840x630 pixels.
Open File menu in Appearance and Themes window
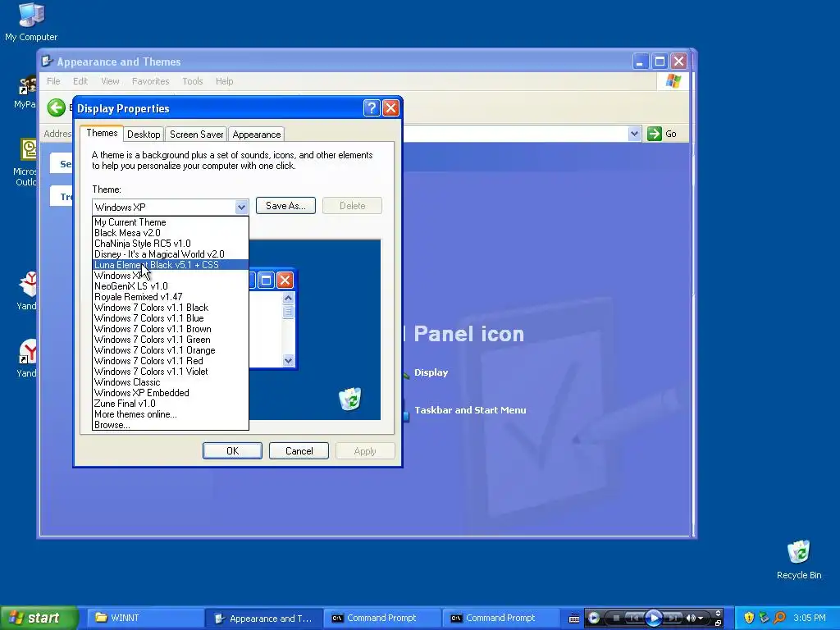(53, 81)
